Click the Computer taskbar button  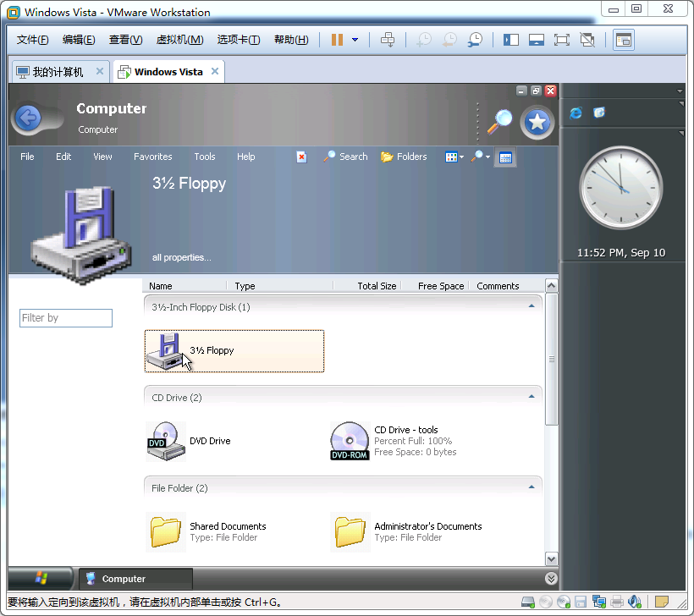tap(135, 579)
